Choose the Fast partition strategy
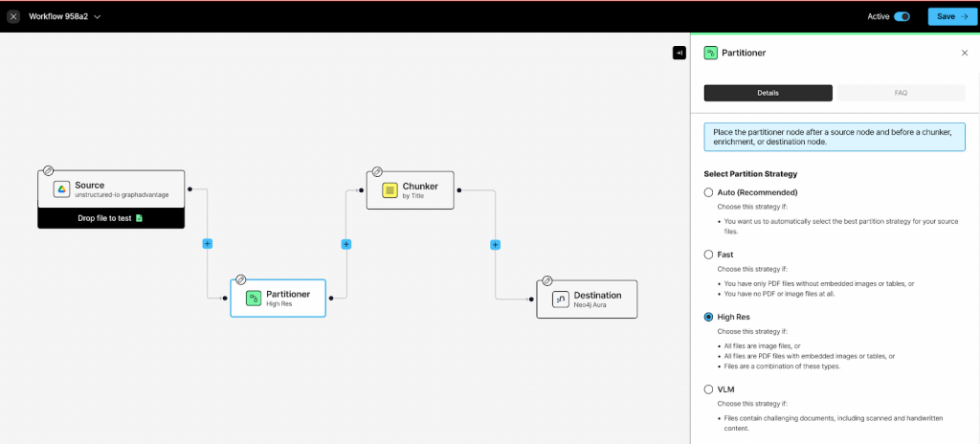Screen dimensions: 980x444 pyautogui.click(x=708, y=255)
